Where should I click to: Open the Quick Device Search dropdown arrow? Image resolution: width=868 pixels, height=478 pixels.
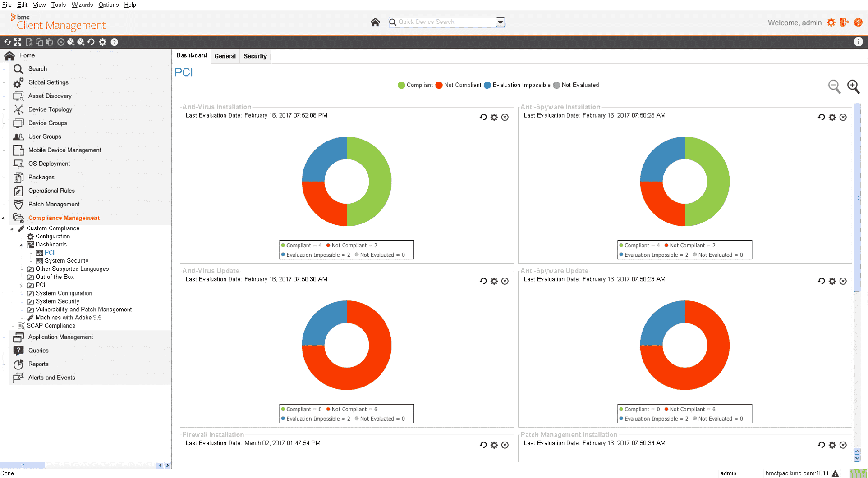[x=500, y=22]
